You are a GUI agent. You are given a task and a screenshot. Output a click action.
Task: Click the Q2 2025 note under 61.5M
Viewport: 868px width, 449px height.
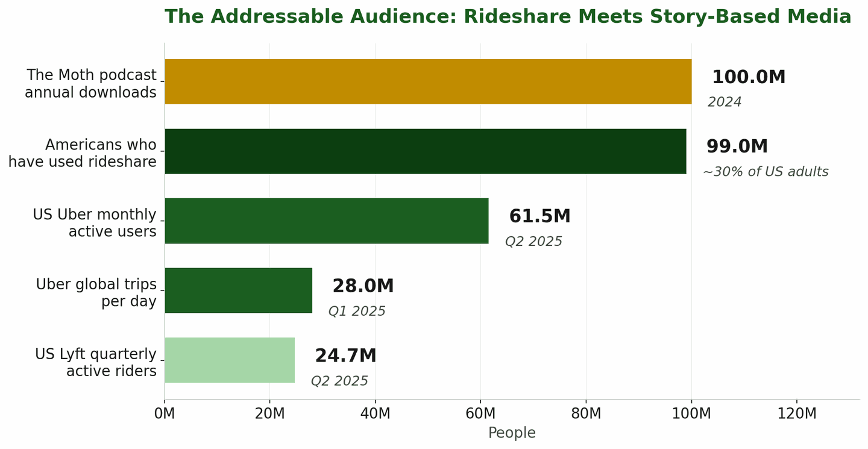533,242
